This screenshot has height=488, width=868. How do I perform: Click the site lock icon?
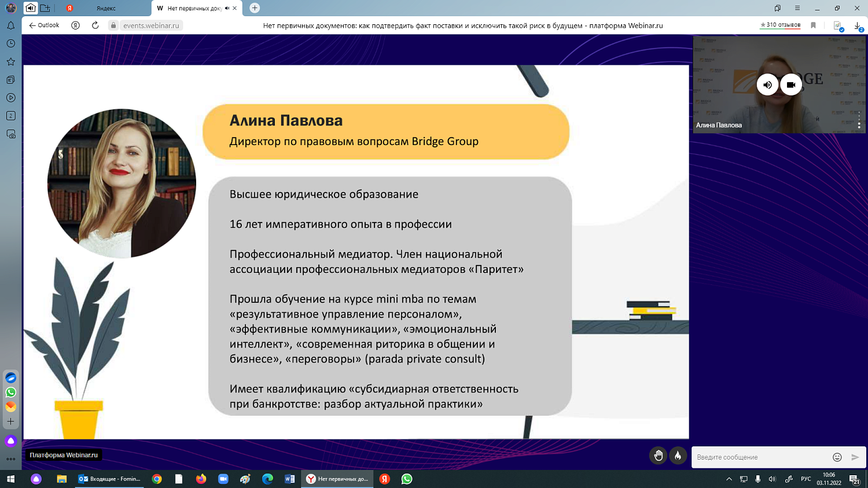[113, 25]
